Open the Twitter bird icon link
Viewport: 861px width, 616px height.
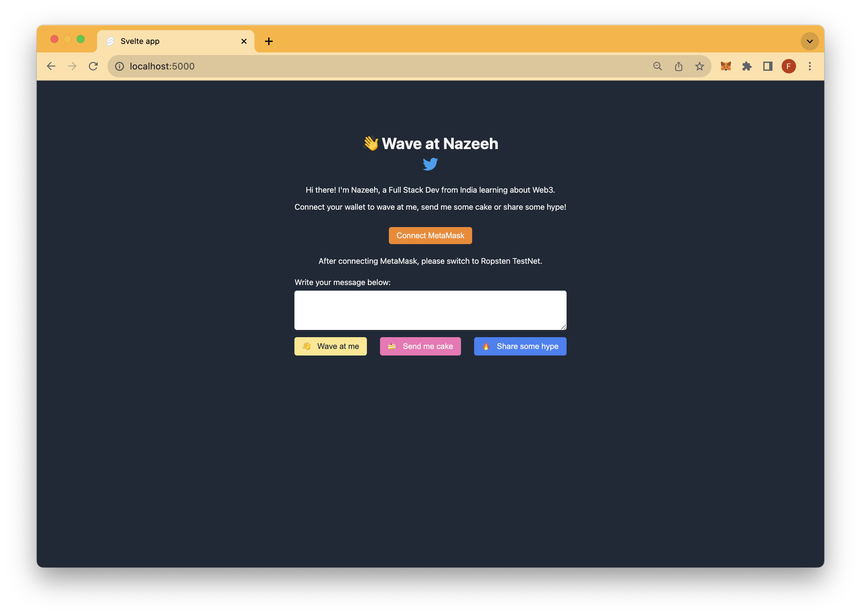click(430, 164)
